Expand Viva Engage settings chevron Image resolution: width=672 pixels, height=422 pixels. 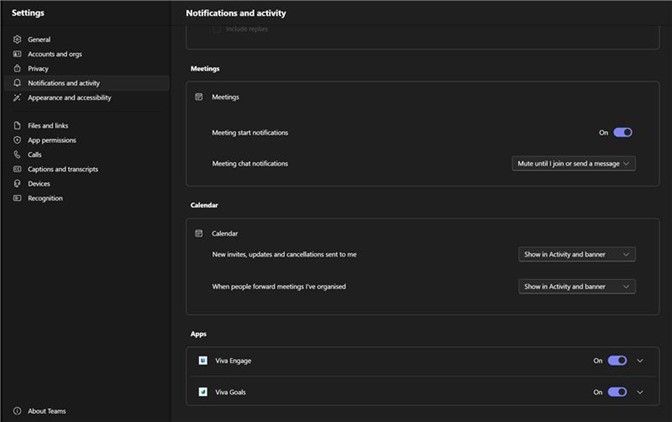[640, 361]
